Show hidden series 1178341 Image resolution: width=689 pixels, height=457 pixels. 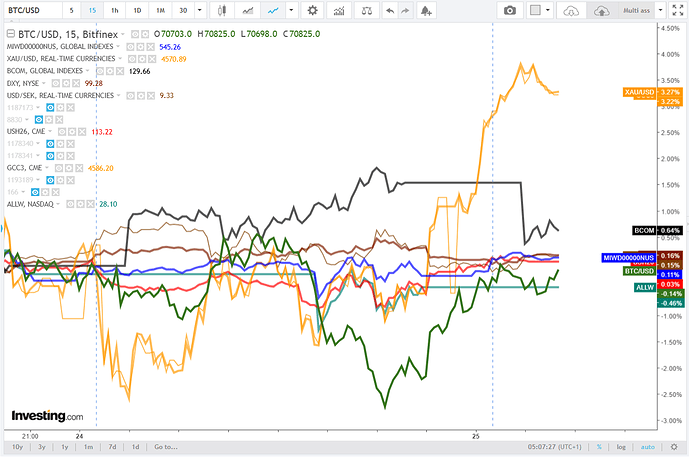tap(50, 156)
